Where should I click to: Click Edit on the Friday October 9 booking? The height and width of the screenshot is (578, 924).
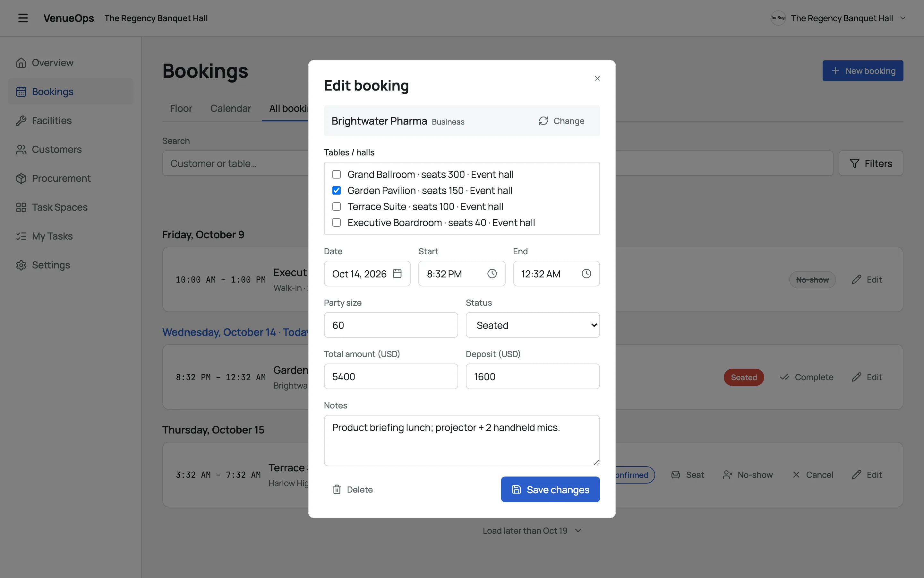point(867,279)
